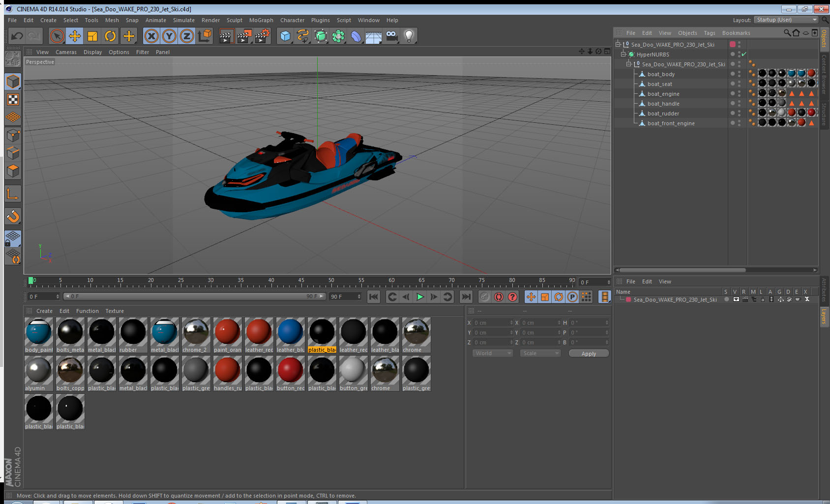Collapse the HyperNURBS tree node
This screenshot has height=504, width=830.
click(x=623, y=55)
